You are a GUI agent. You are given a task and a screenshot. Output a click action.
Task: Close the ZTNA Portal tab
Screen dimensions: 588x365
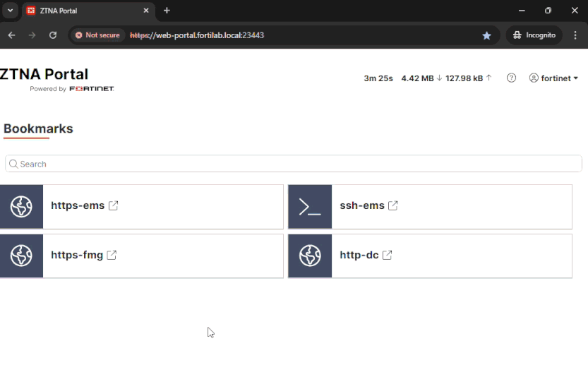tap(146, 11)
